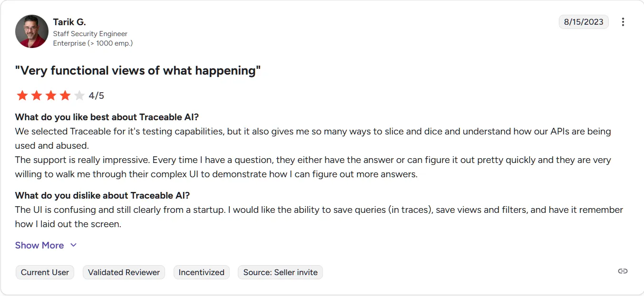Click Tarik G.'s profile photo

pos(32,31)
